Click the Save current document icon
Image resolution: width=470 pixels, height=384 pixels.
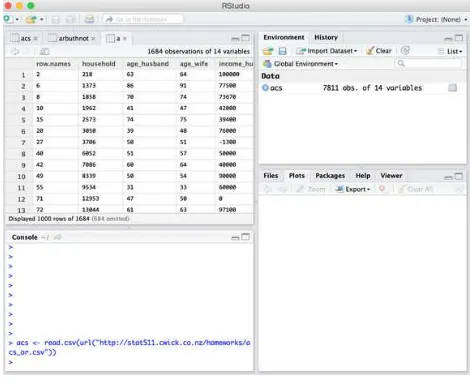(x=56, y=20)
